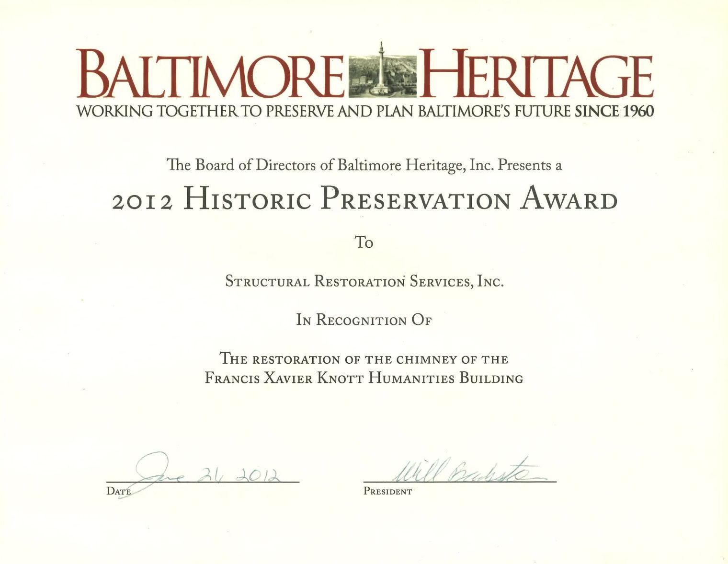Click the Date label under the signature line
The height and width of the screenshot is (564, 728).
coord(118,491)
